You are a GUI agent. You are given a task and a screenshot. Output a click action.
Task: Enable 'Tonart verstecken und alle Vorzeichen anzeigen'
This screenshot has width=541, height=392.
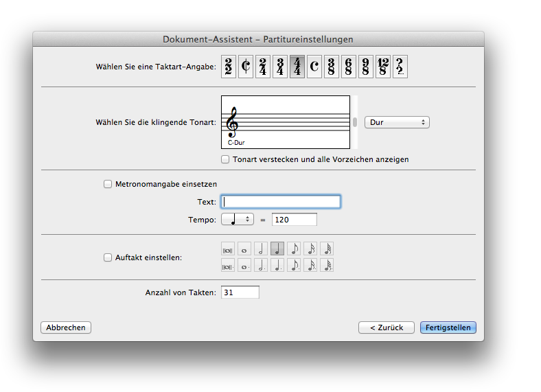click(x=225, y=159)
